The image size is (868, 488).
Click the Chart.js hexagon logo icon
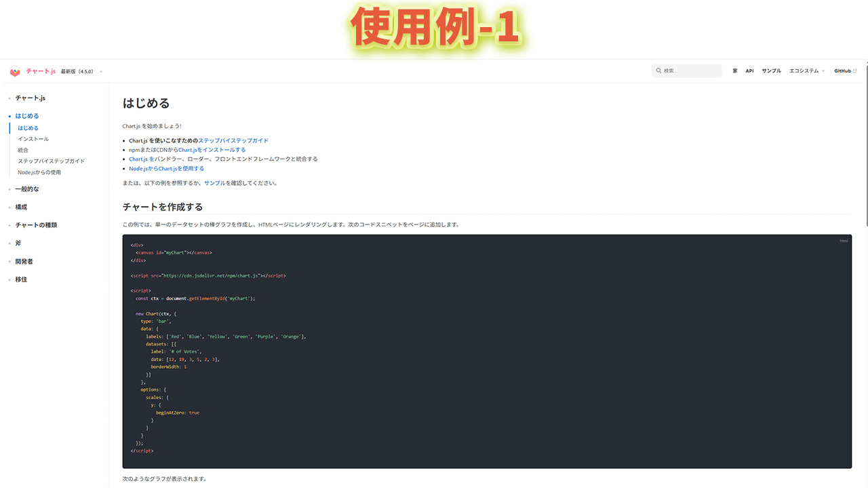pos(15,71)
